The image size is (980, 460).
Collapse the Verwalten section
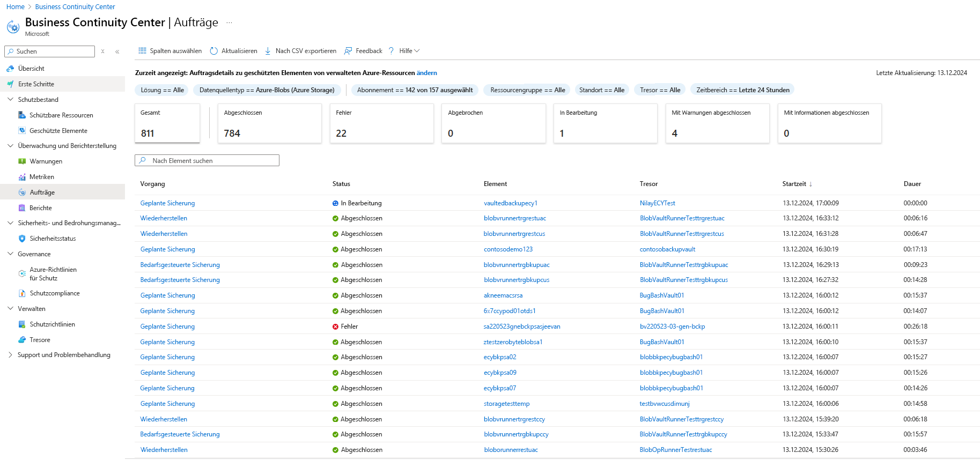pyautogui.click(x=10, y=308)
